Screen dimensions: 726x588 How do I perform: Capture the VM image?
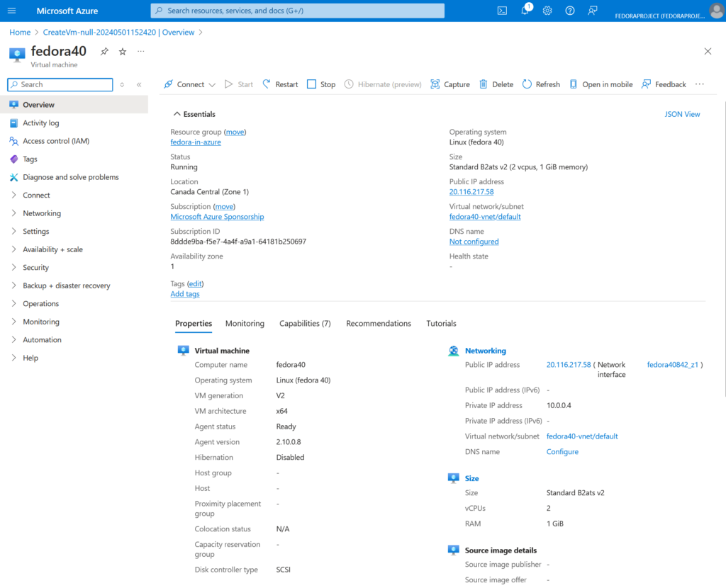click(450, 84)
